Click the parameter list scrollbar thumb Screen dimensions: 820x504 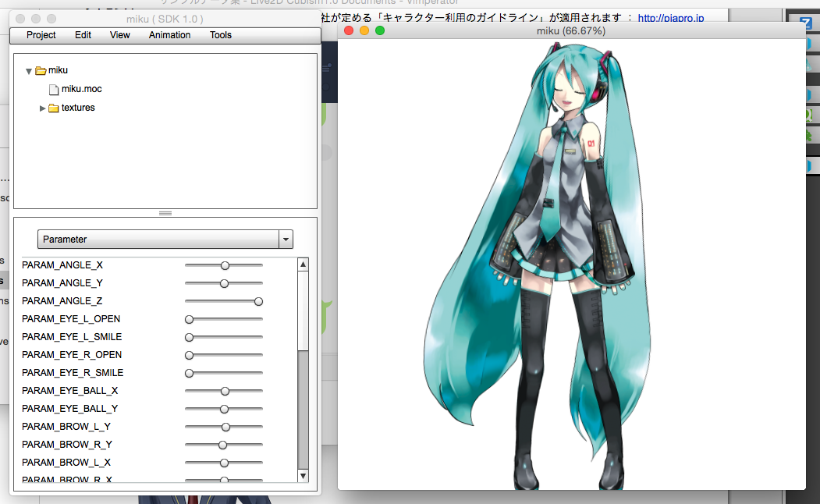click(x=303, y=311)
